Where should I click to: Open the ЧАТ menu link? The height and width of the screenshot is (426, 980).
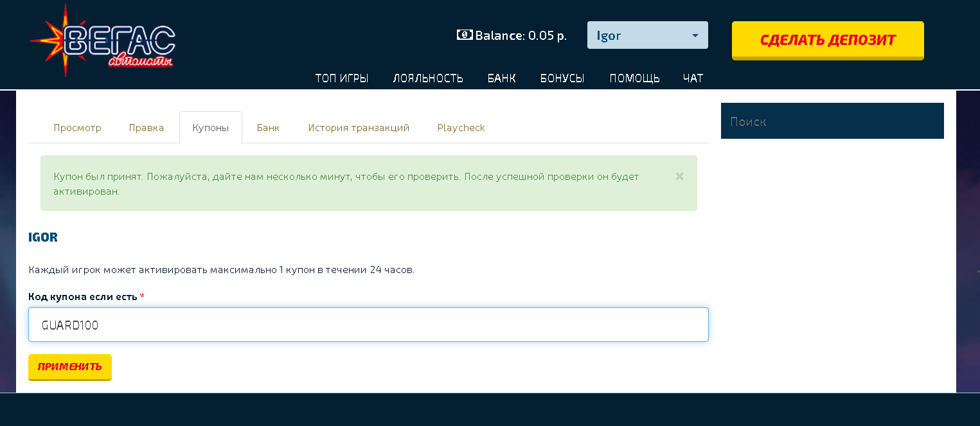[693, 78]
